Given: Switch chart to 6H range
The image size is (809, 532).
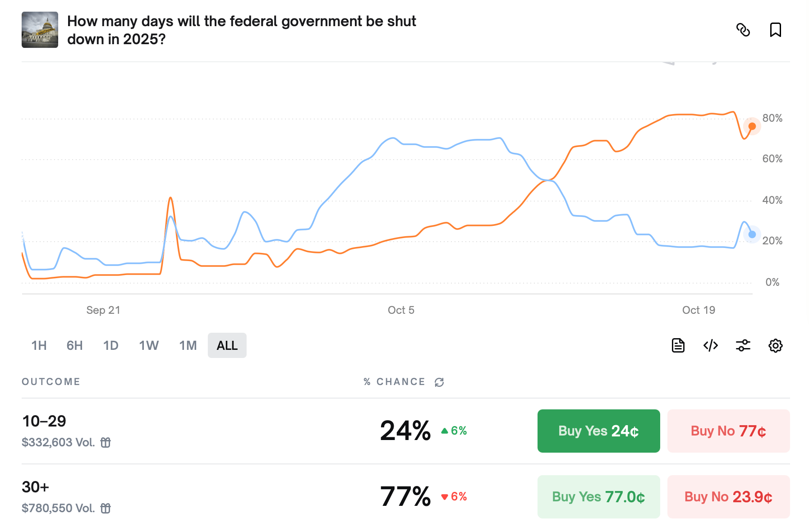Looking at the screenshot, I should click(74, 345).
